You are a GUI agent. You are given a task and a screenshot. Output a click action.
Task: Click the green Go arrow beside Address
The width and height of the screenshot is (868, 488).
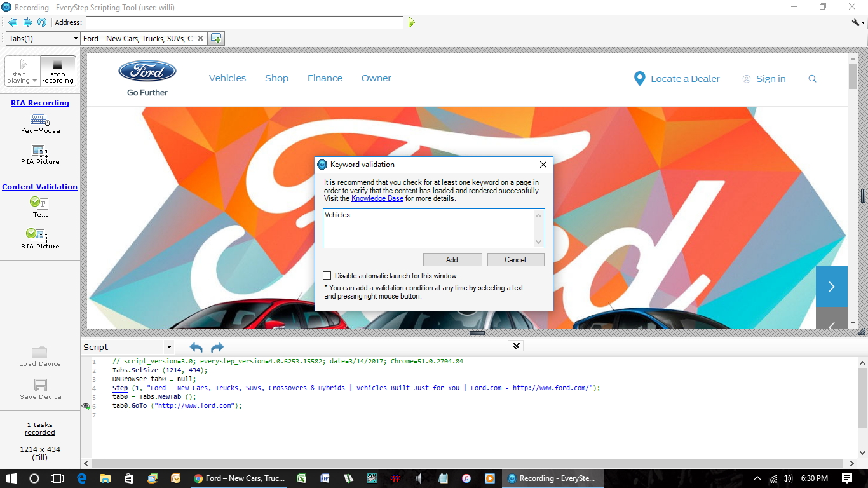pos(412,23)
